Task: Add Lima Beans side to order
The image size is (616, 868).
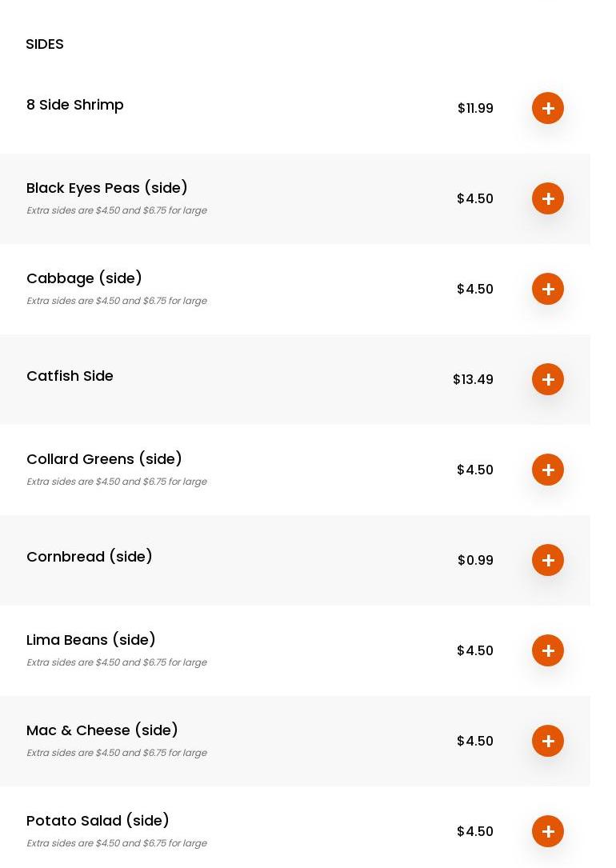Action: 548,650
